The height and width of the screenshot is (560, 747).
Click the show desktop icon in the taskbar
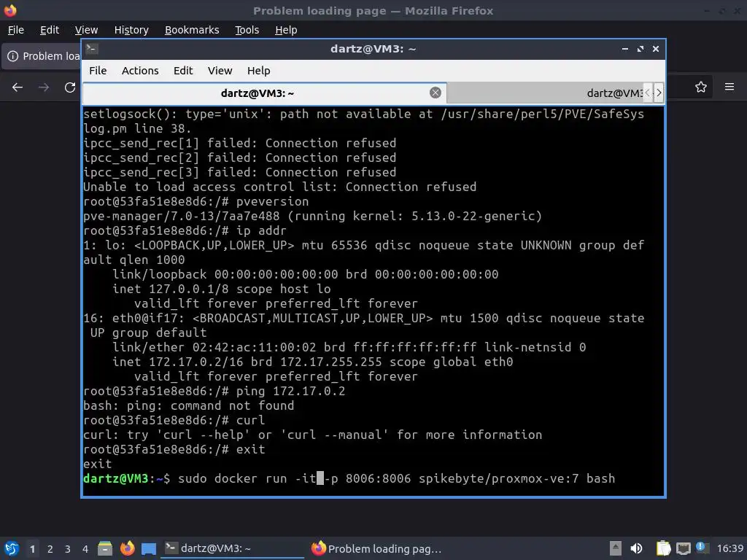tap(149, 548)
